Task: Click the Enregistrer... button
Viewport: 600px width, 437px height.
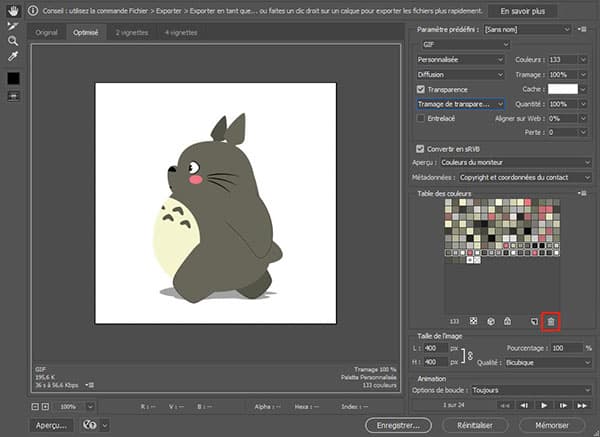Action: (398, 425)
